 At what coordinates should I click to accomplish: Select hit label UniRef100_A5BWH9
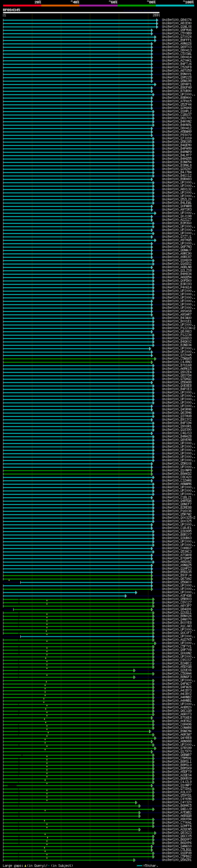176,132
